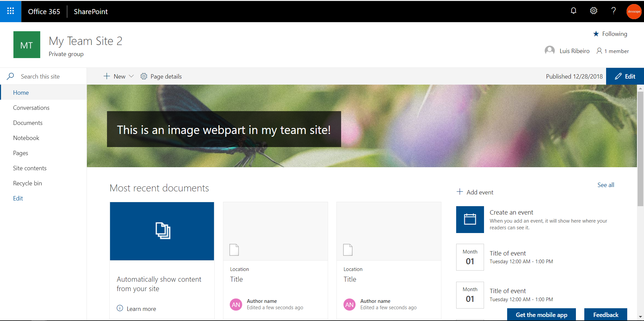The image size is (644, 321).
Task: Click the Get the mobile app button
Action: (x=541, y=315)
